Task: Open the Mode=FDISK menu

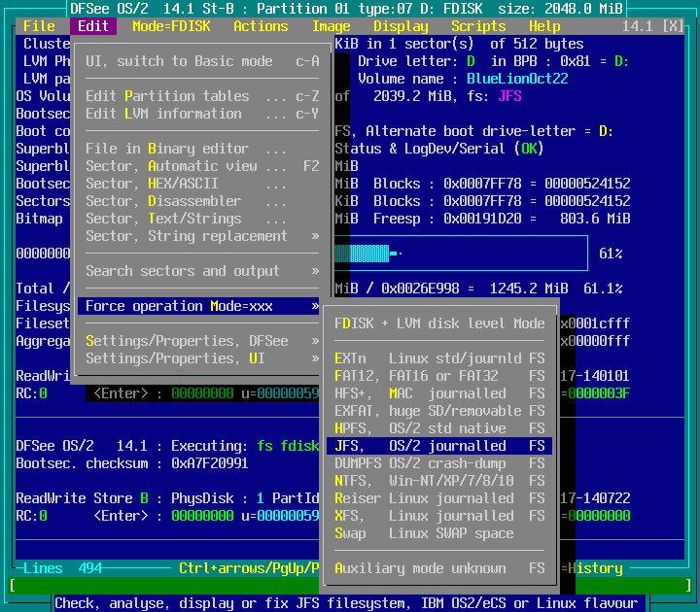Action: [x=171, y=26]
